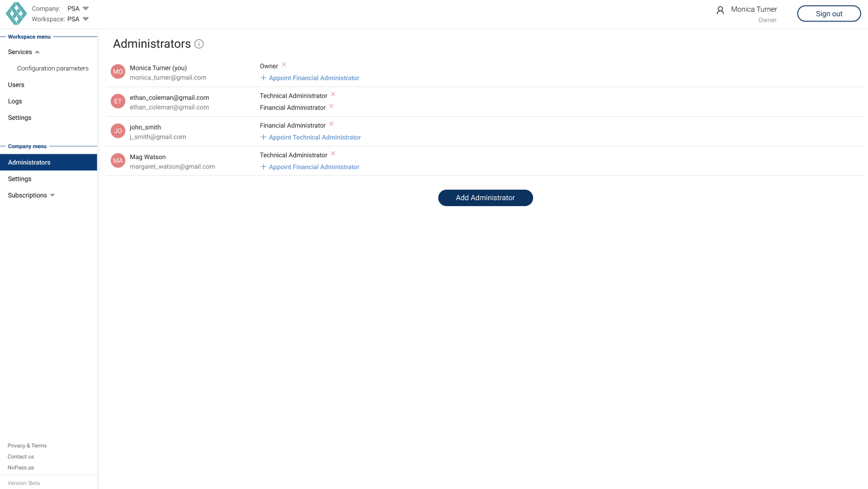Open Users in the workspace menu

coord(16,85)
